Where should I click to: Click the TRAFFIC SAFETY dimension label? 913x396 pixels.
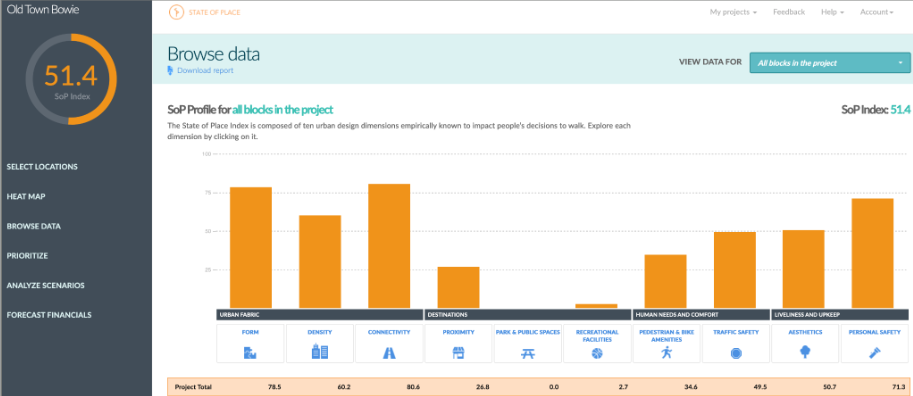pos(736,332)
